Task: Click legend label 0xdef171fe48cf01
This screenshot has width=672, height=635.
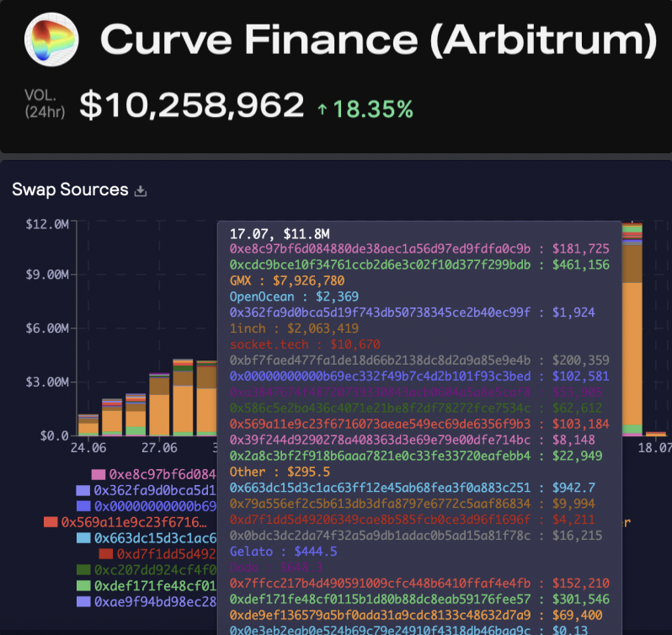Action: tap(155, 585)
